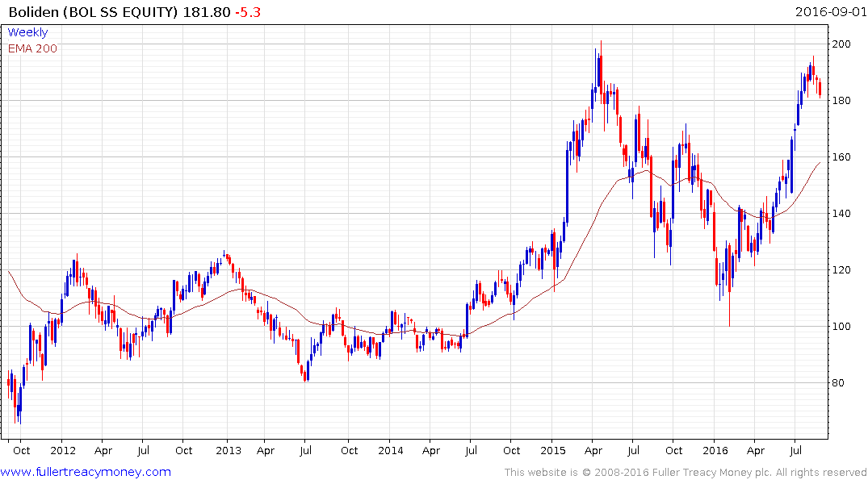The width and height of the screenshot is (868, 484).
Task: Click the 100 price axis label
Action: point(841,327)
